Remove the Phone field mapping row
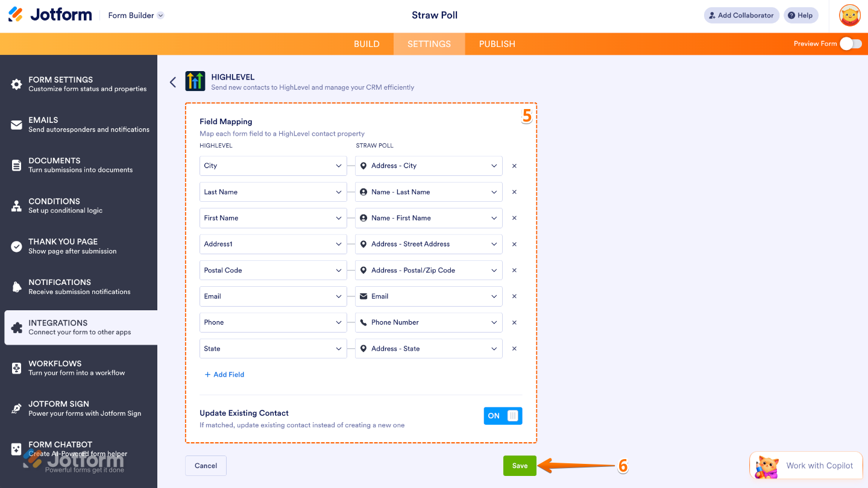Viewport: 868px width, 488px height. (514, 322)
